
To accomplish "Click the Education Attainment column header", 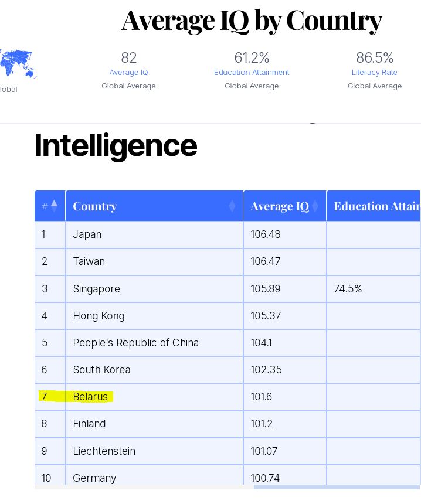I will (374, 206).
